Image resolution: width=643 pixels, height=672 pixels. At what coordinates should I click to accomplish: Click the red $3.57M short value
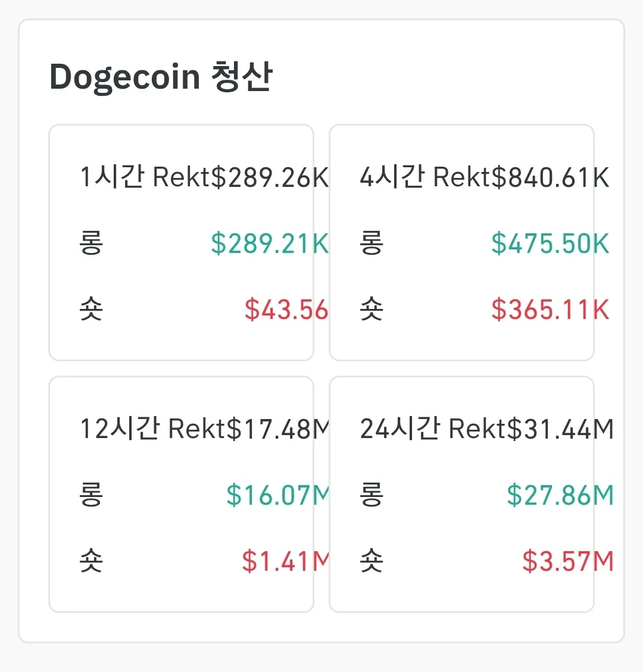(x=567, y=561)
